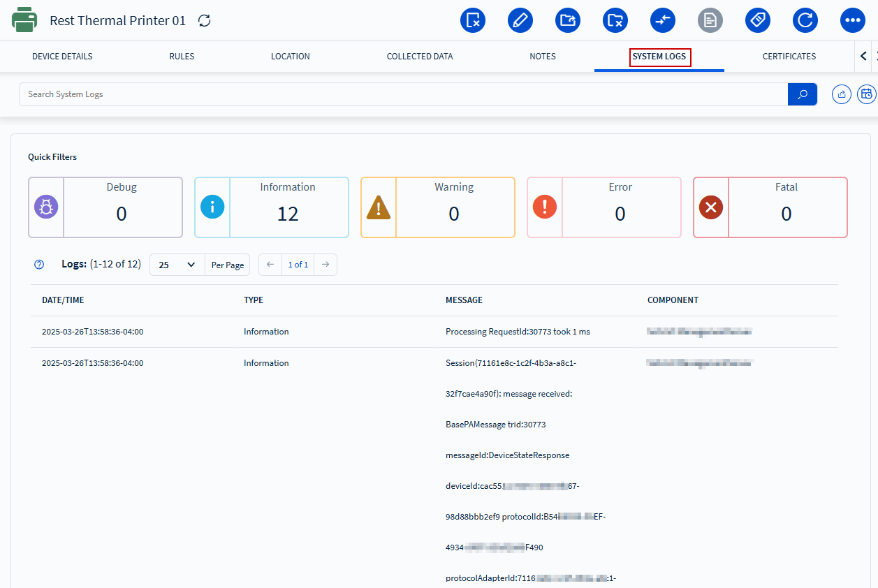This screenshot has width=878, height=588.
Task: Click the move-to-folder icon with arrow
Action: (x=568, y=20)
